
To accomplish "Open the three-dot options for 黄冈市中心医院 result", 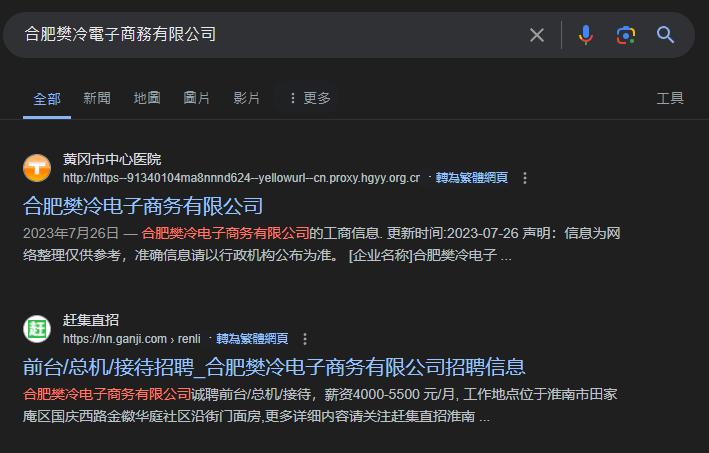I will (x=525, y=178).
